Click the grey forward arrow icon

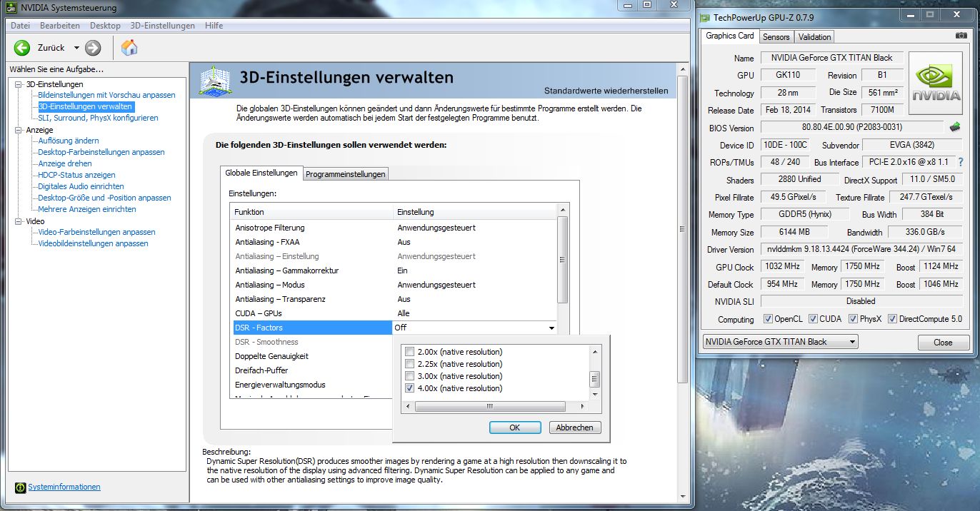[x=93, y=48]
